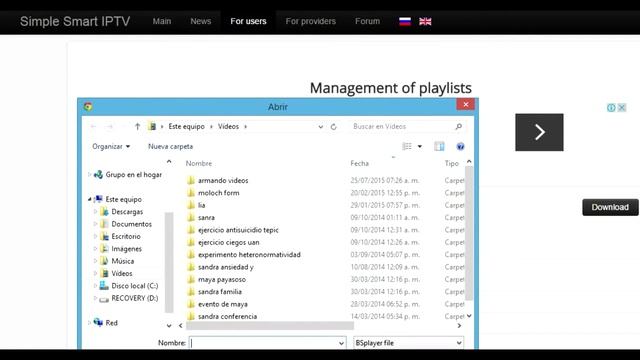The height and width of the screenshot is (360, 640).
Task: Click the search magnifier in Buscar en Videos
Action: click(458, 127)
